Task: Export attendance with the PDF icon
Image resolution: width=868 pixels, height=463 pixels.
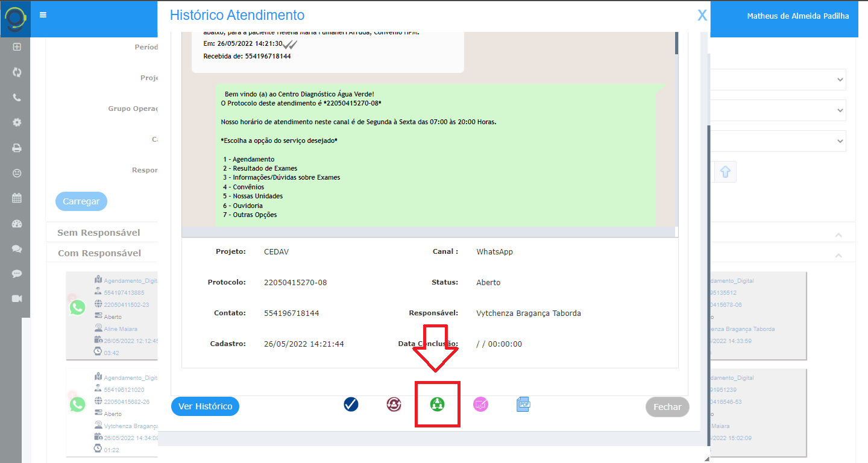Action: [523, 405]
